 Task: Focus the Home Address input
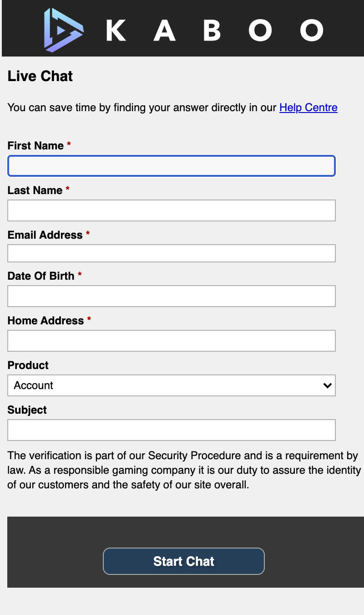point(172,341)
